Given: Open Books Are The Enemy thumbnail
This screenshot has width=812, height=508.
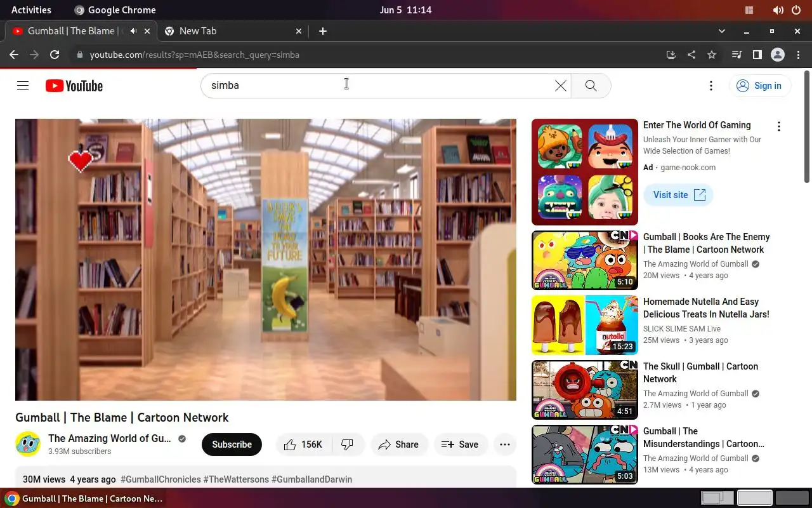Looking at the screenshot, I should click(585, 260).
